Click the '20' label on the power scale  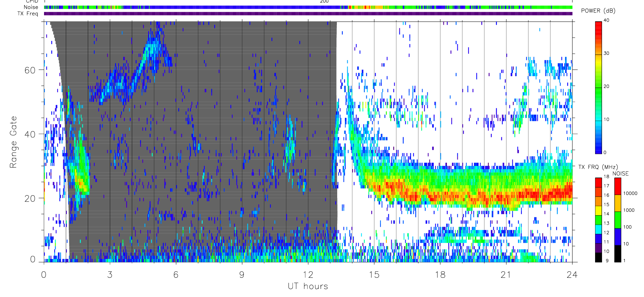point(606,86)
